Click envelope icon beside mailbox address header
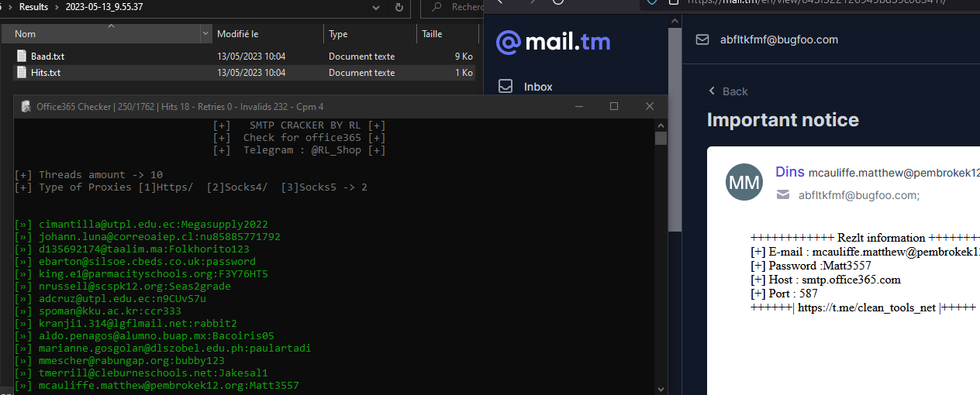The height and width of the screenshot is (395, 980). point(702,39)
